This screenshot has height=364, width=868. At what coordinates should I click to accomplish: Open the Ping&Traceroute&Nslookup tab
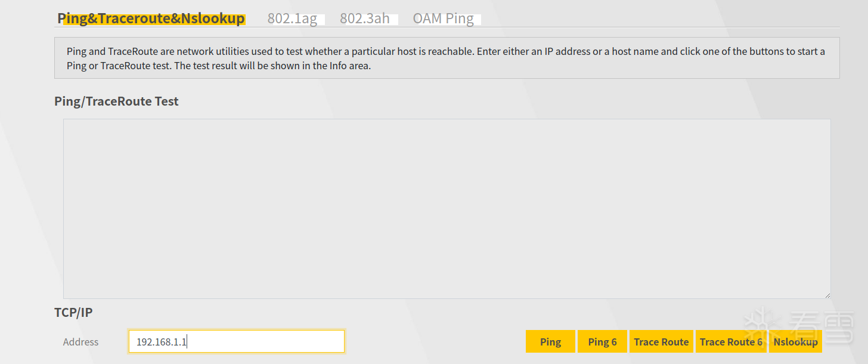coord(151,18)
